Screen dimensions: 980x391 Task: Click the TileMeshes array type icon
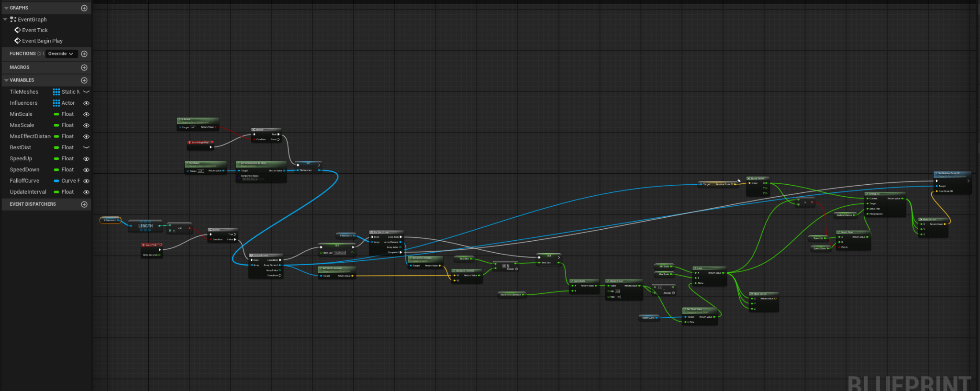pyautogui.click(x=56, y=92)
